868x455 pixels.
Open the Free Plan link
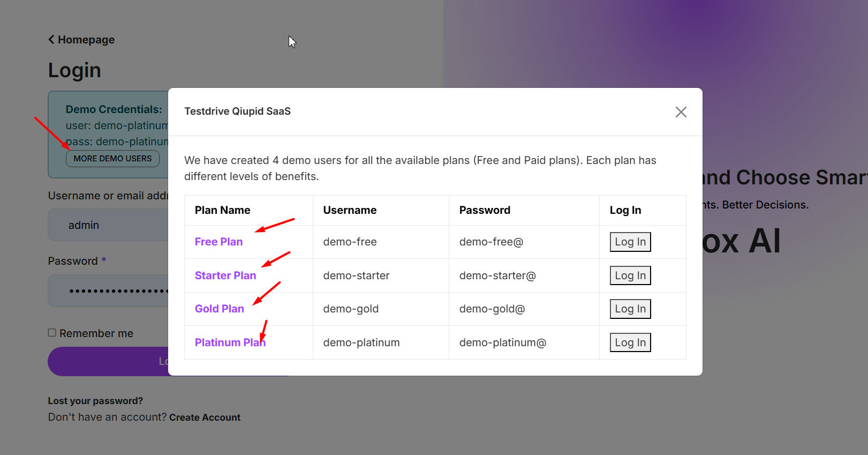click(218, 242)
